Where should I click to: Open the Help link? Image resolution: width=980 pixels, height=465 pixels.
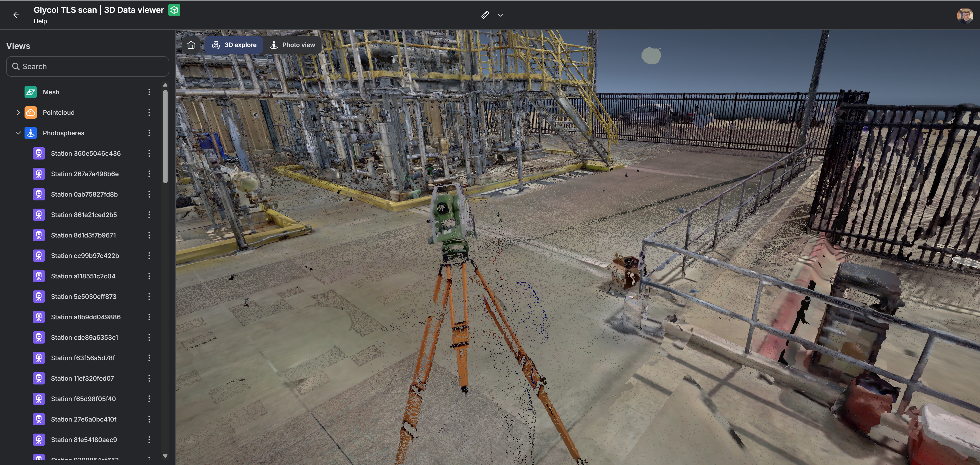[40, 21]
